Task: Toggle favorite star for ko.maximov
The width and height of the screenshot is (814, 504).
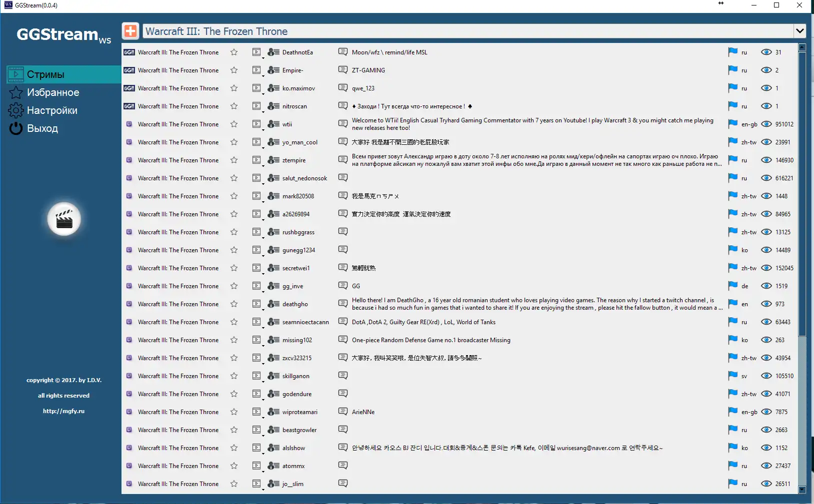Action: (234, 88)
